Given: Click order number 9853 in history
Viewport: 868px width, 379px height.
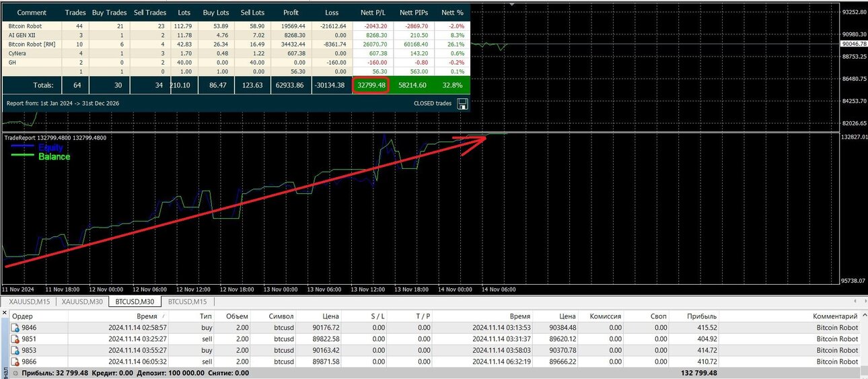Looking at the screenshot, I should [30, 351].
